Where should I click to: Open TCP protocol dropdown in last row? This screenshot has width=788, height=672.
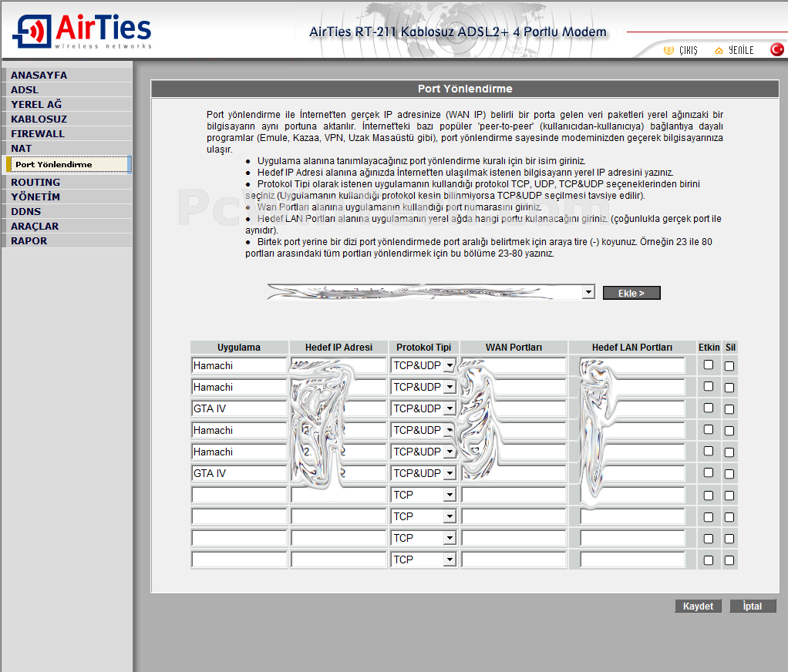tap(423, 559)
